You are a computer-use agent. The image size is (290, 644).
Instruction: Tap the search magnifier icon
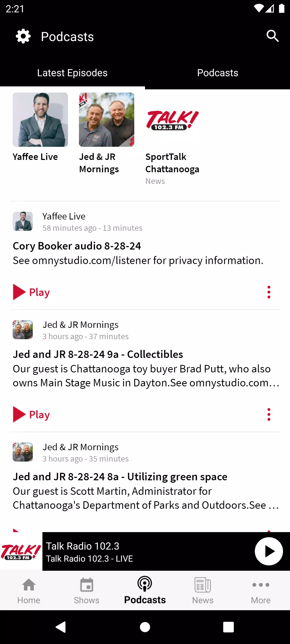[x=273, y=36]
